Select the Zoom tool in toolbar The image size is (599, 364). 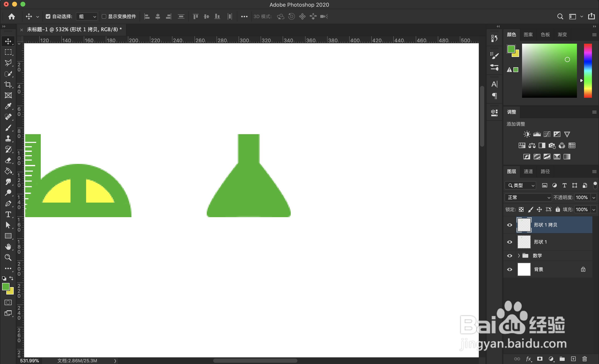(8, 258)
